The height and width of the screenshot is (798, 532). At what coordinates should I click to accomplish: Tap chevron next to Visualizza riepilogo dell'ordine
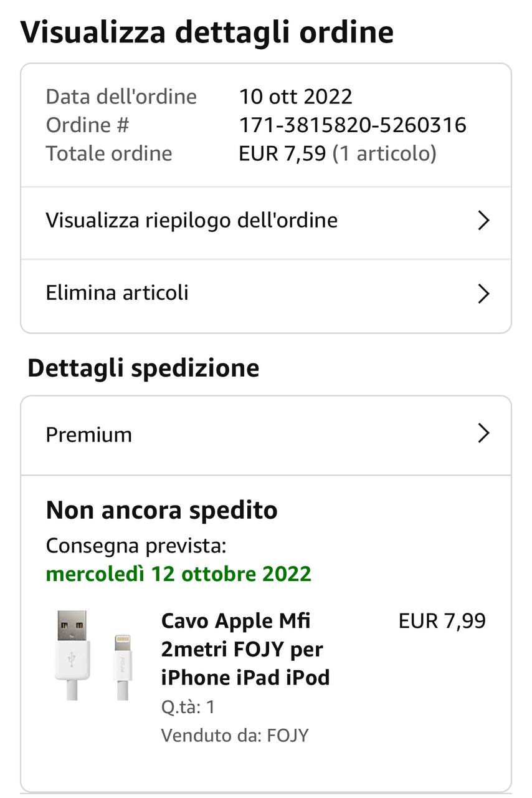tap(483, 221)
